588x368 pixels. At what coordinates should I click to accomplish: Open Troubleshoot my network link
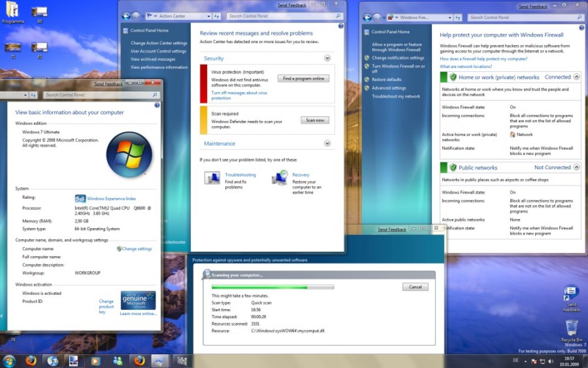pos(396,97)
